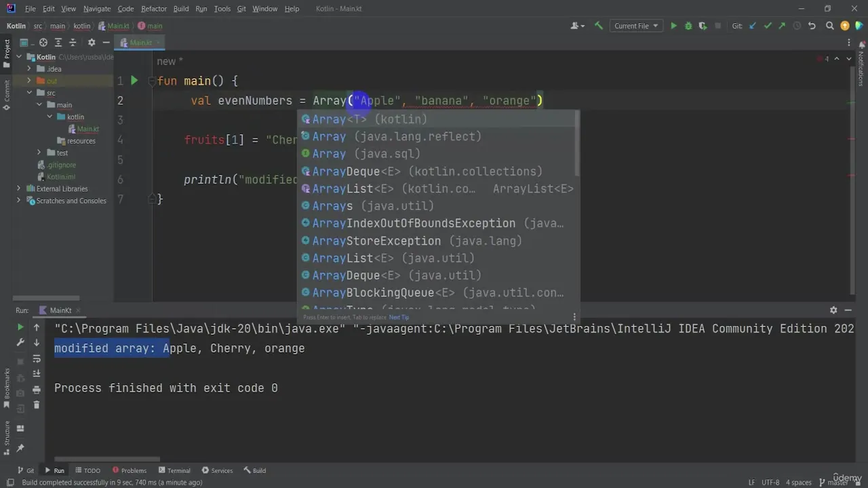Expand All icon in Project panel
Screen dimensions: 868x488
click(58, 42)
